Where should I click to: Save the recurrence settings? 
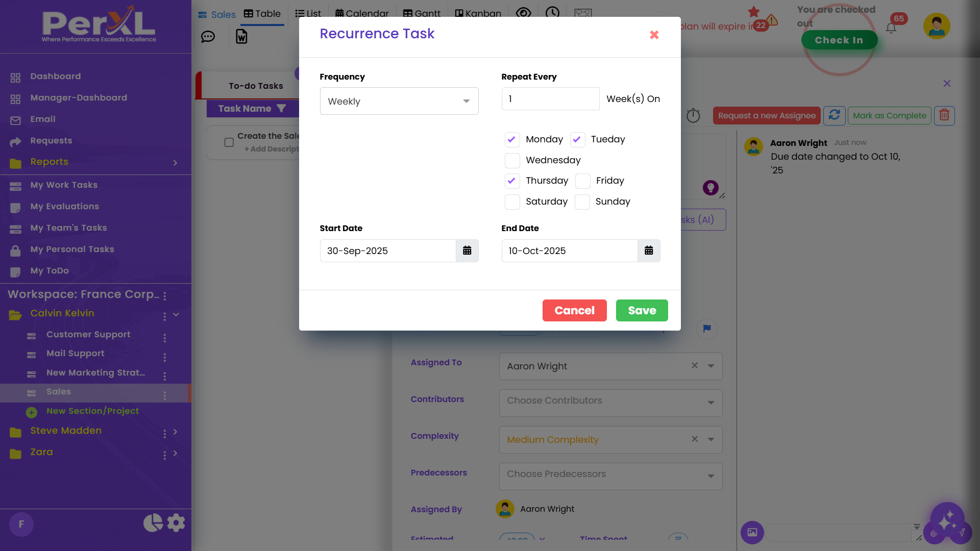[x=642, y=310]
